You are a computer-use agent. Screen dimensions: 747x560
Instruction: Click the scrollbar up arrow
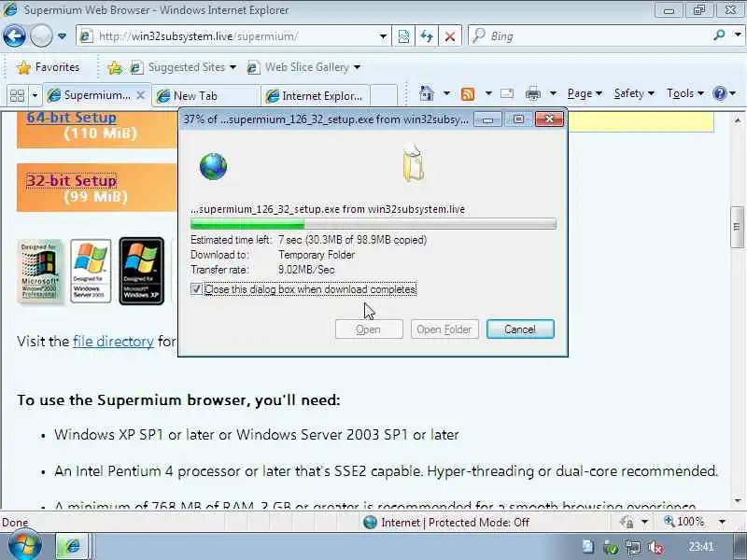click(x=738, y=120)
